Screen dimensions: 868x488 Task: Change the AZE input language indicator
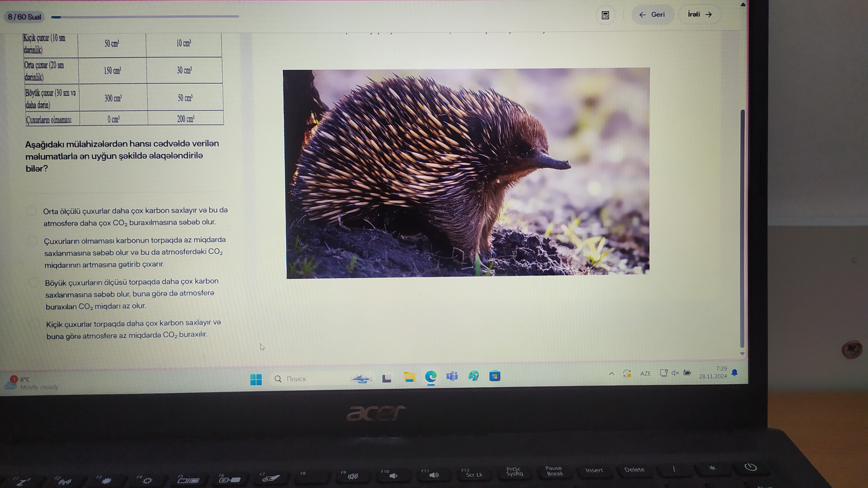coord(645,373)
